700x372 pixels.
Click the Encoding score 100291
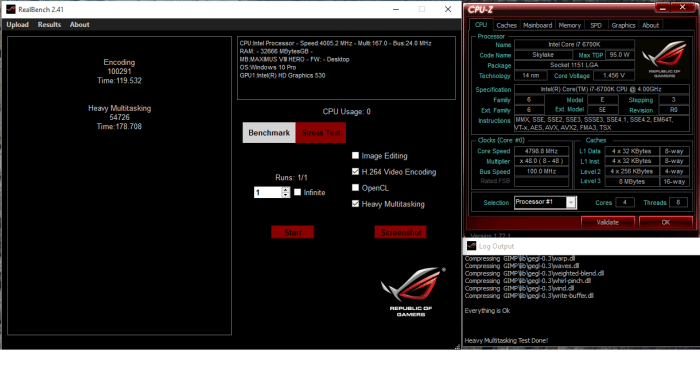[x=119, y=71]
